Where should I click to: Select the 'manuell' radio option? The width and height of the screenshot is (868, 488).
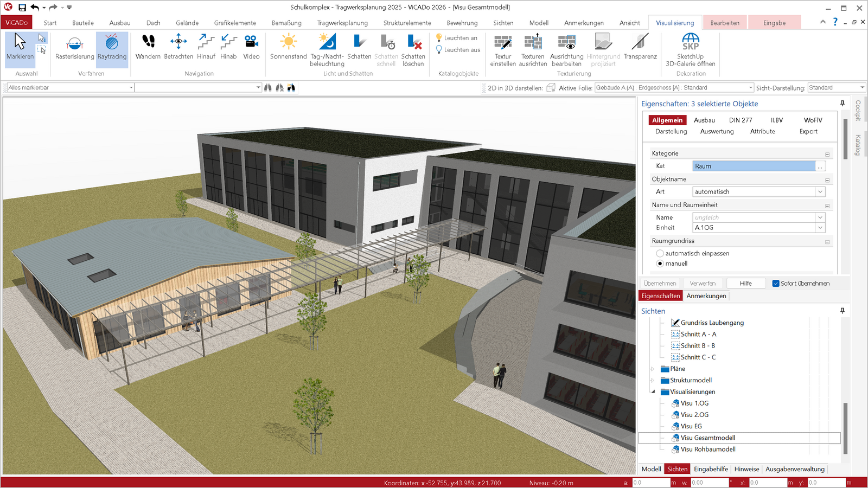coord(660,264)
